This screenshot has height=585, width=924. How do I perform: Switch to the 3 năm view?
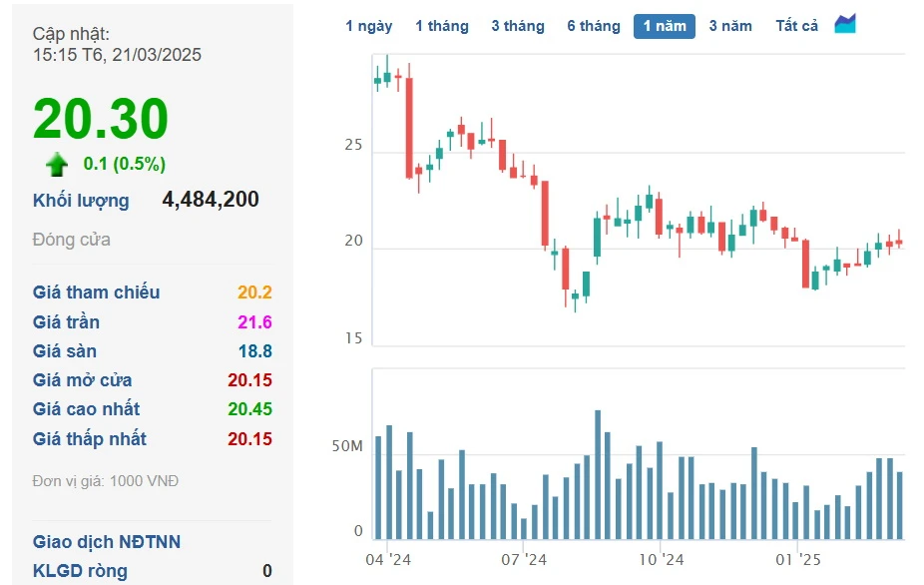tap(730, 26)
